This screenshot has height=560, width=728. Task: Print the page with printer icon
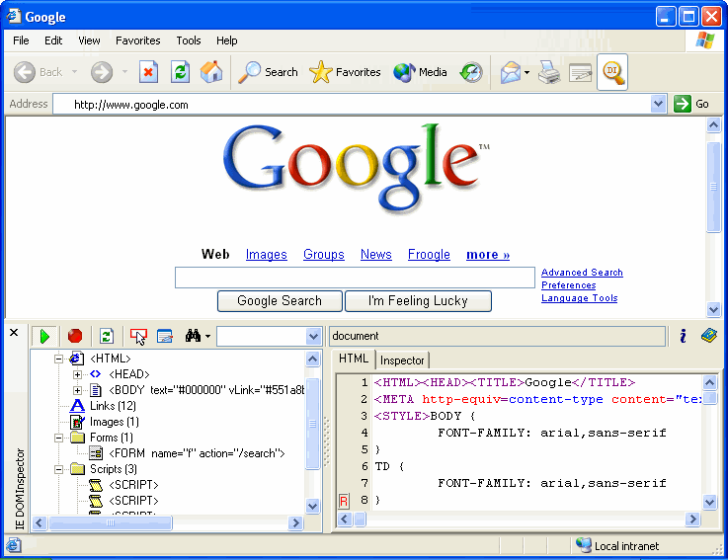[549, 72]
